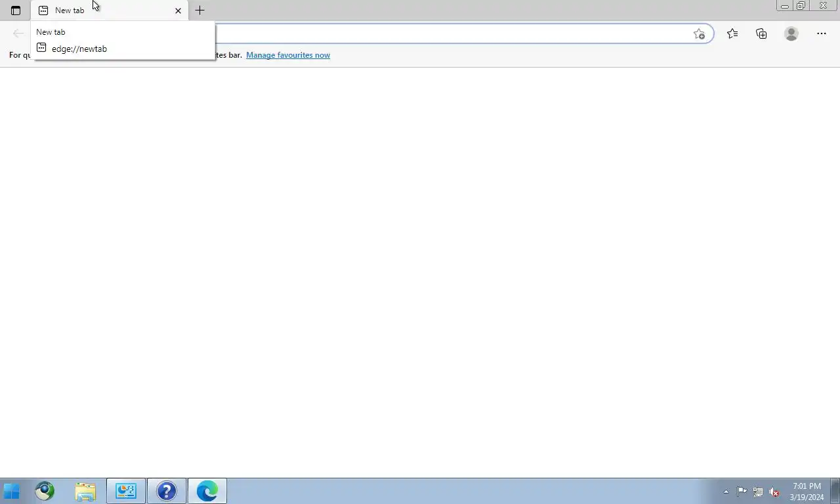Click the back navigation arrow
This screenshot has height=504, width=840.
[18, 33]
